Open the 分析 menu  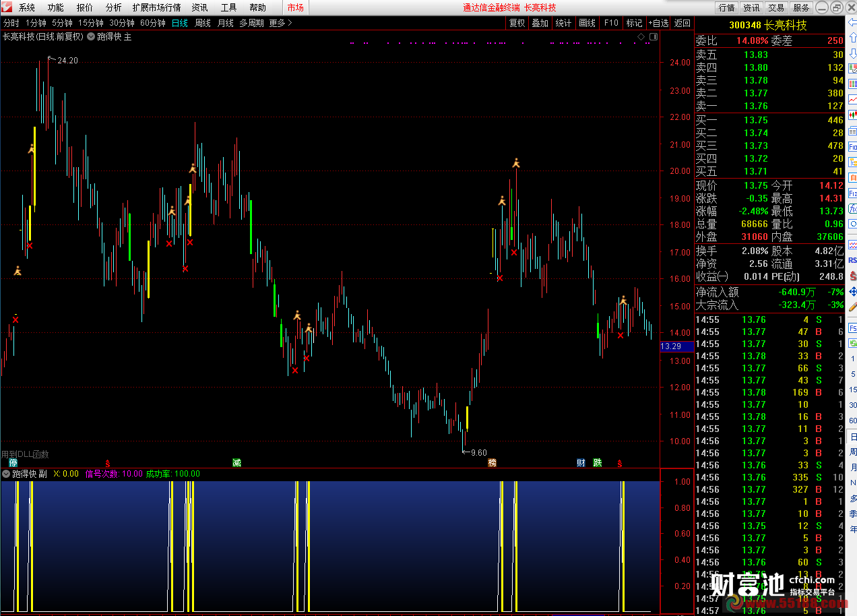pyautogui.click(x=114, y=7)
